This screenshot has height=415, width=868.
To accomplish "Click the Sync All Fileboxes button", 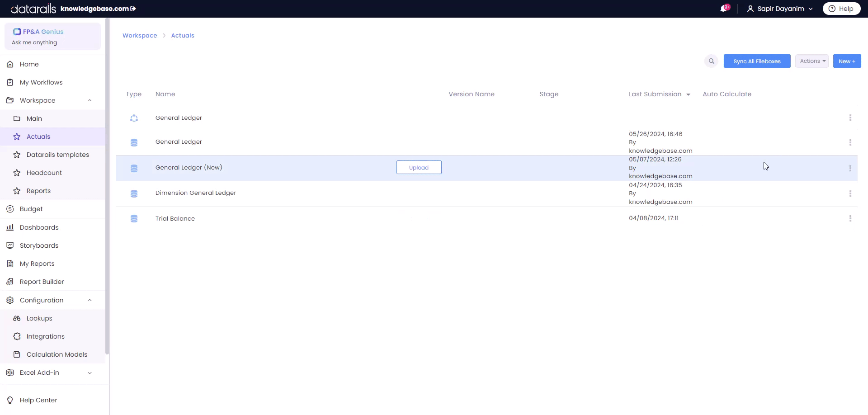I will point(757,61).
